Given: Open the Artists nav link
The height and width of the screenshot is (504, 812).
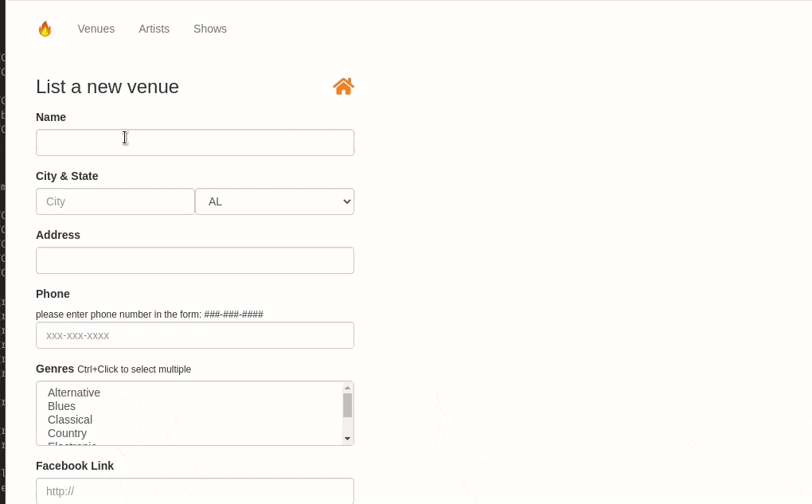Looking at the screenshot, I should point(154,29).
